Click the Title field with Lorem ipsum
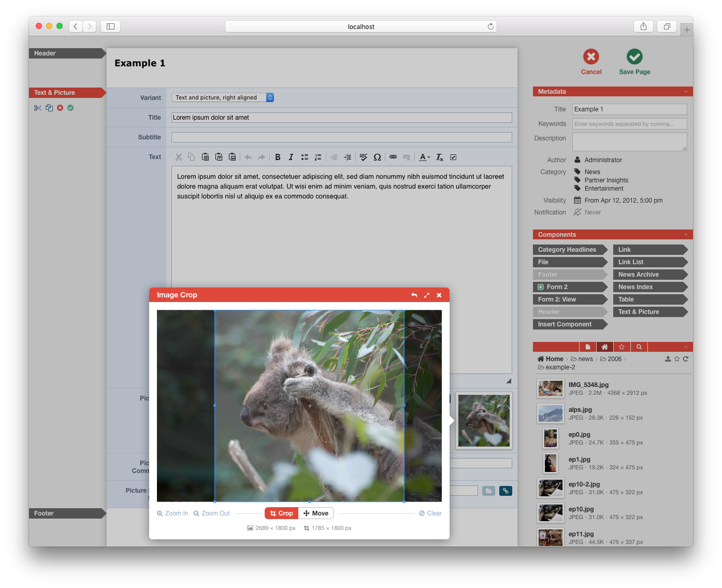Viewport: 722px width, 588px height. click(x=342, y=118)
